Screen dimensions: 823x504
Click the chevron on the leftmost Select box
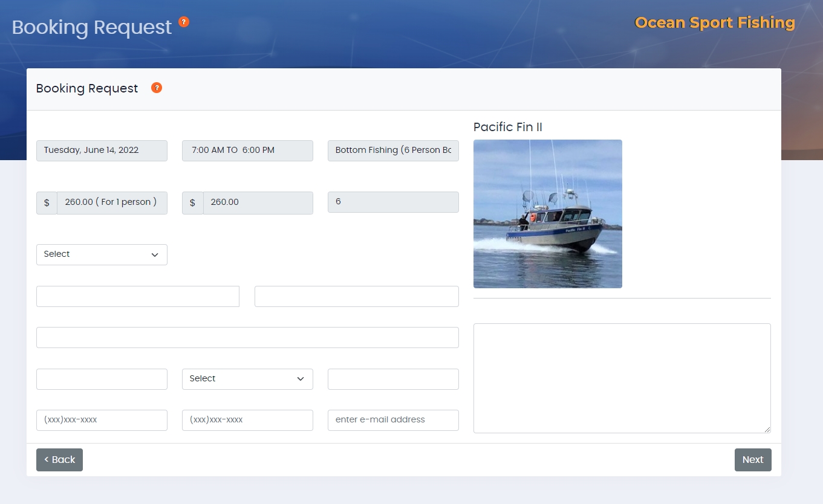(x=154, y=254)
